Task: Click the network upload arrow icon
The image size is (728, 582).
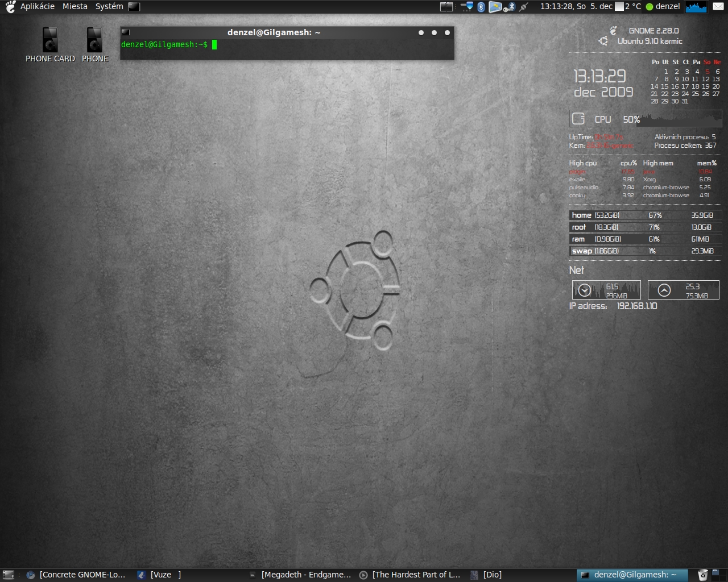Action: 664,290
